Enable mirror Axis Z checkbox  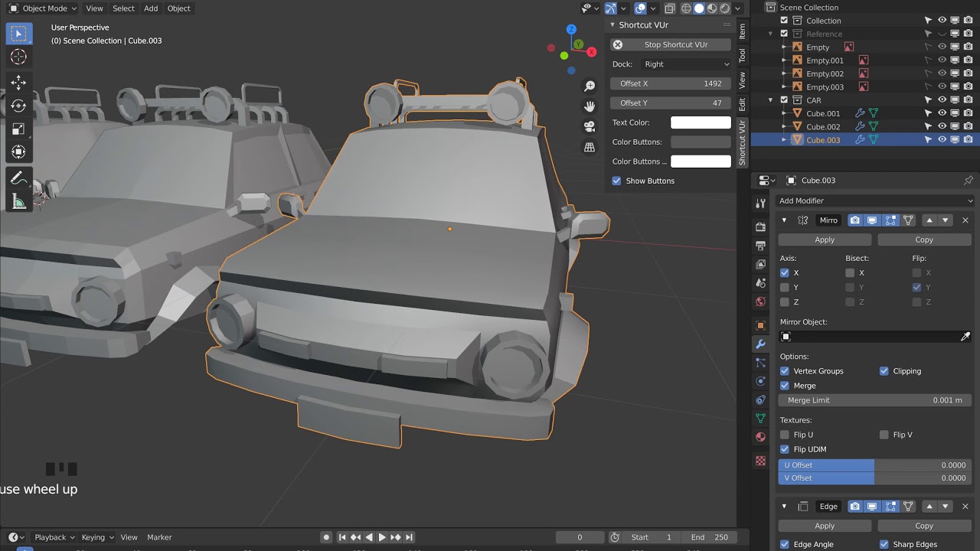785,302
